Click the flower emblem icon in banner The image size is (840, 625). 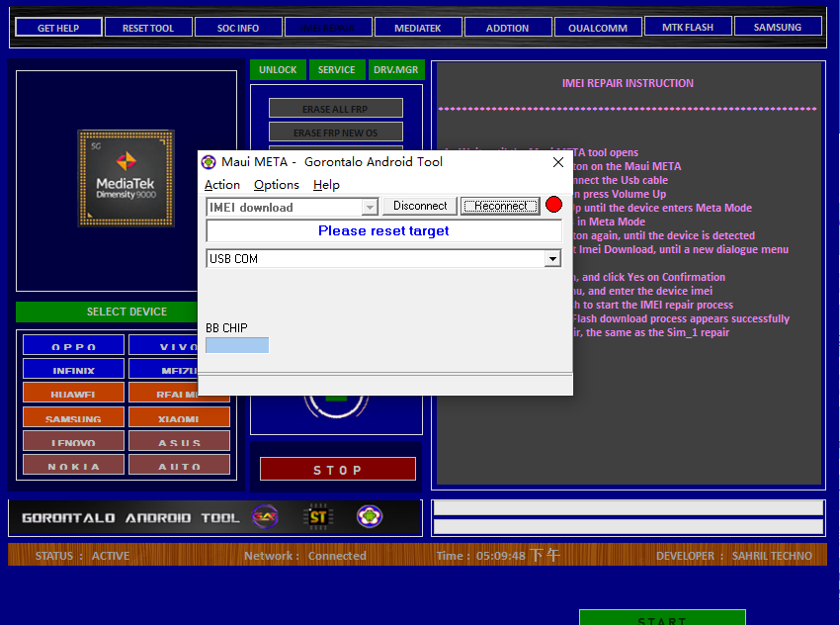coord(370,517)
